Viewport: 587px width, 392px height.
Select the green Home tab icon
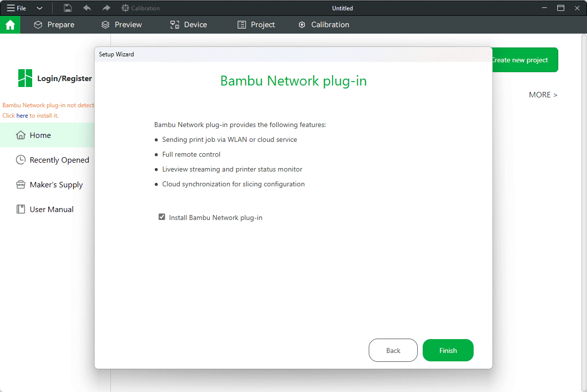(10, 24)
